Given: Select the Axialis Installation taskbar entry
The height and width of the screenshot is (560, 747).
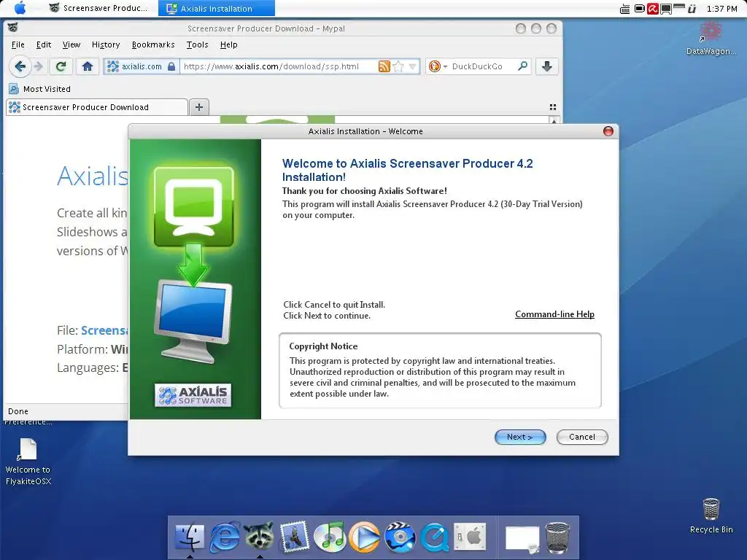Looking at the screenshot, I should pyautogui.click(x=216, y=8).
